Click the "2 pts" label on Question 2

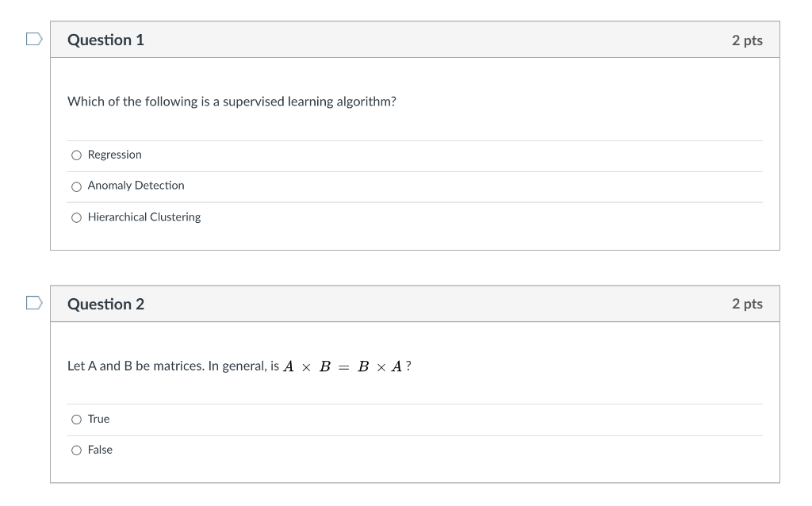click(747, 304)
